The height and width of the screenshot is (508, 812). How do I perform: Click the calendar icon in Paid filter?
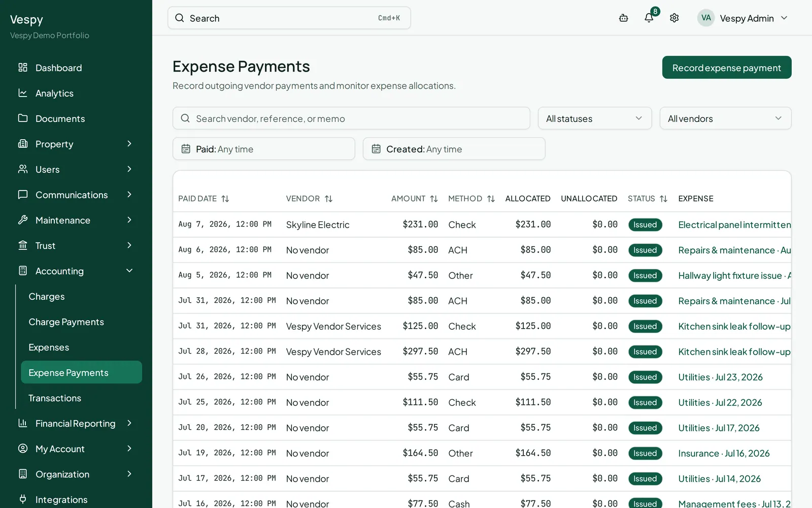186,149
